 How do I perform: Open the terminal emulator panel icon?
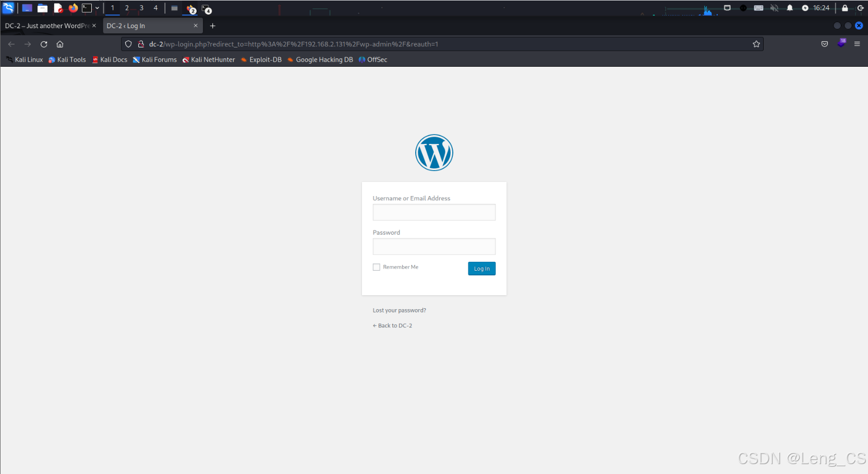pyautogui.click(x=87, y=8)
